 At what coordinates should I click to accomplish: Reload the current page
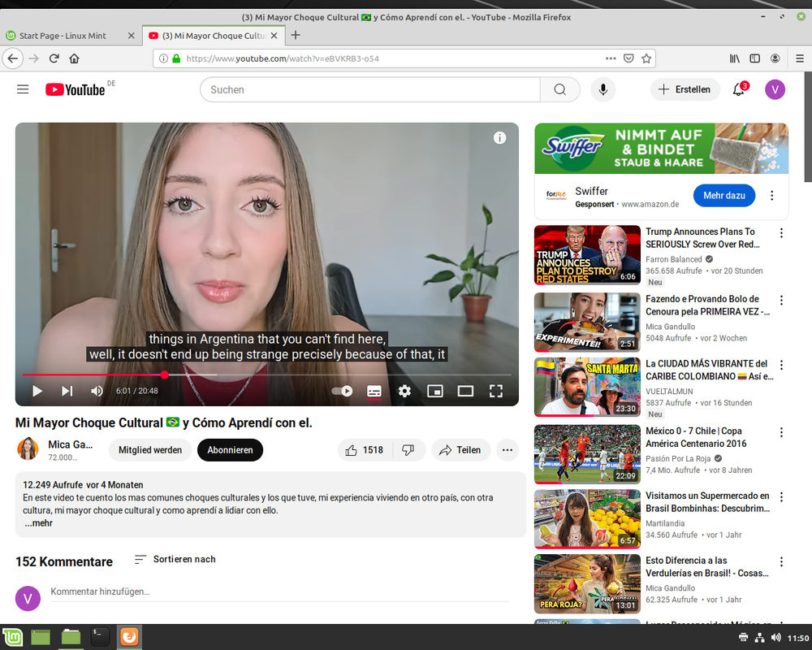tap(54, 58)
